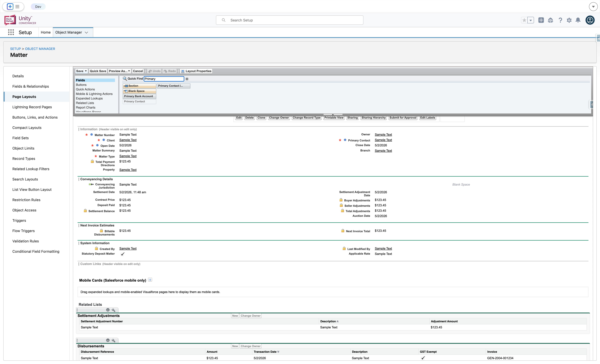Open the Global Actions plus icon
Image resolution: width=600 pixels, height=364 pixels.
pos(541,20)
